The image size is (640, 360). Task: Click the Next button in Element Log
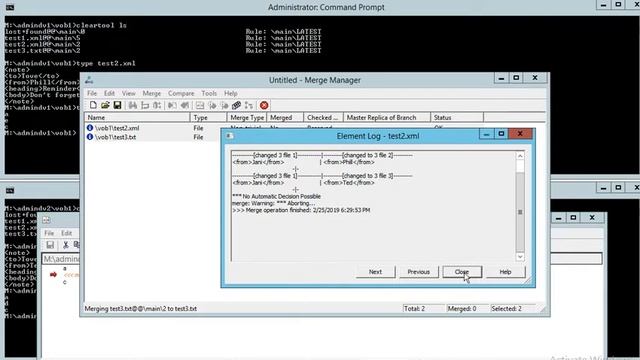tap(375, 272)
